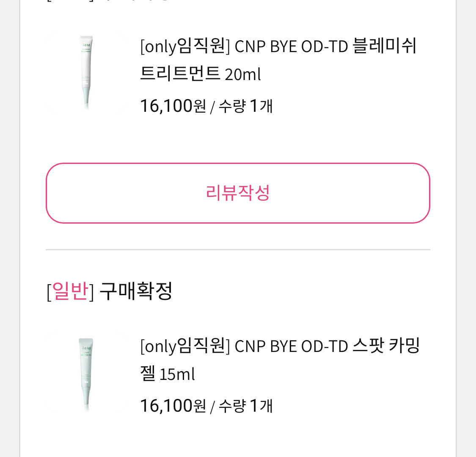
Task: Click the 15ml volume text
Action: click(x=177, y=374)
